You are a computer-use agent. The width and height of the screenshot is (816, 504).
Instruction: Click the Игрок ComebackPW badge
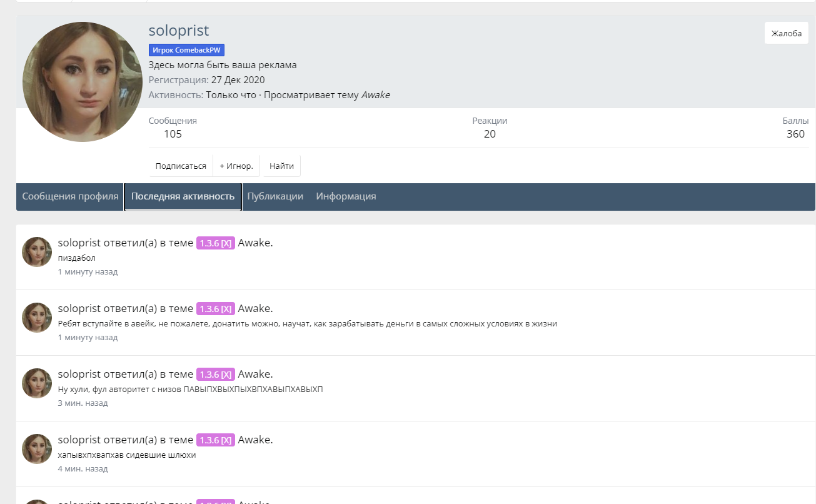pyautogui.click(x=186, y=50)
